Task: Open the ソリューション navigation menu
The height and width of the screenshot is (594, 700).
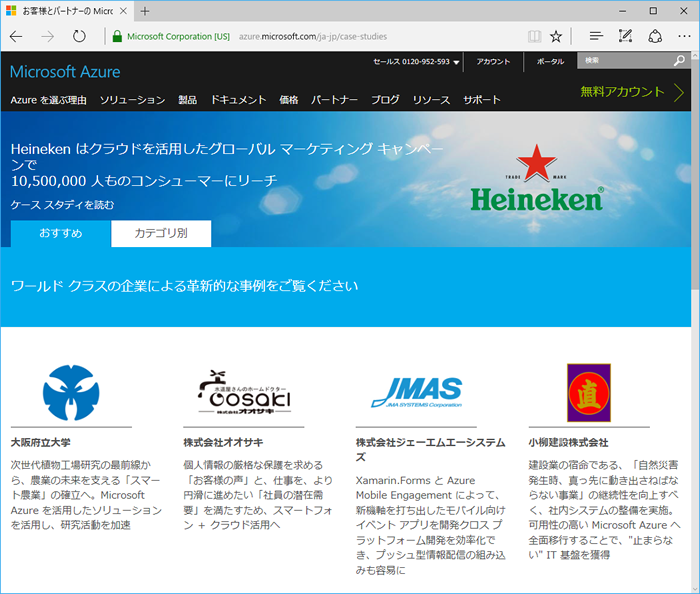Action: (x=132, y=100)
